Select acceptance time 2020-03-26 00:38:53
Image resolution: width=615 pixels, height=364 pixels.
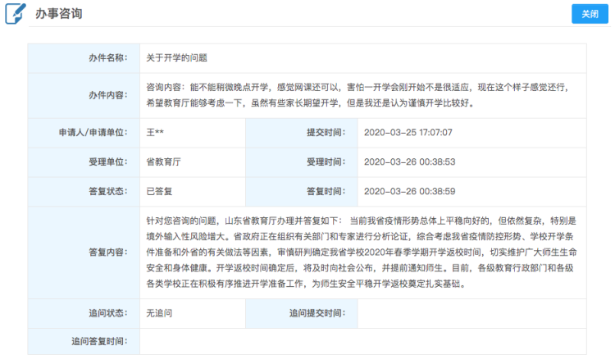[409, 162]
